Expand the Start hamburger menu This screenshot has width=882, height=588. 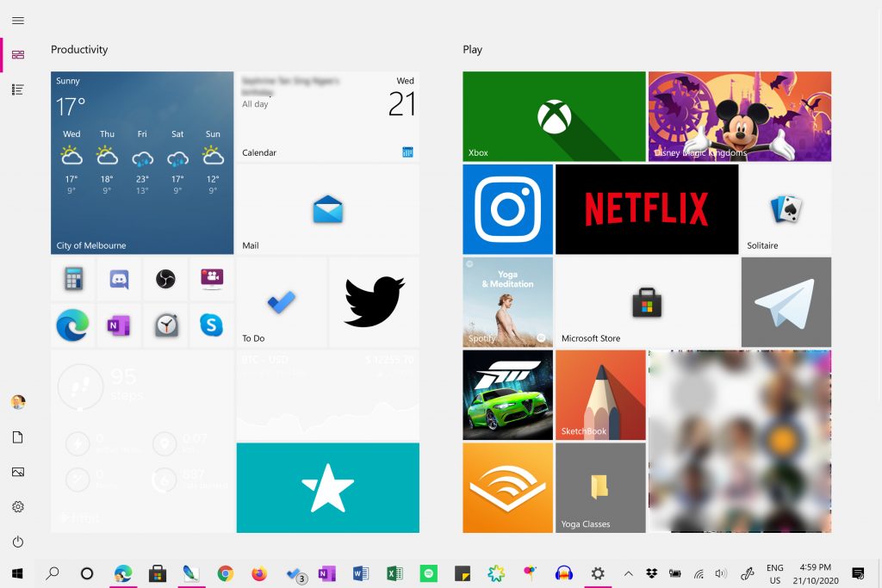pyautogui.click(x=18, y=21)
